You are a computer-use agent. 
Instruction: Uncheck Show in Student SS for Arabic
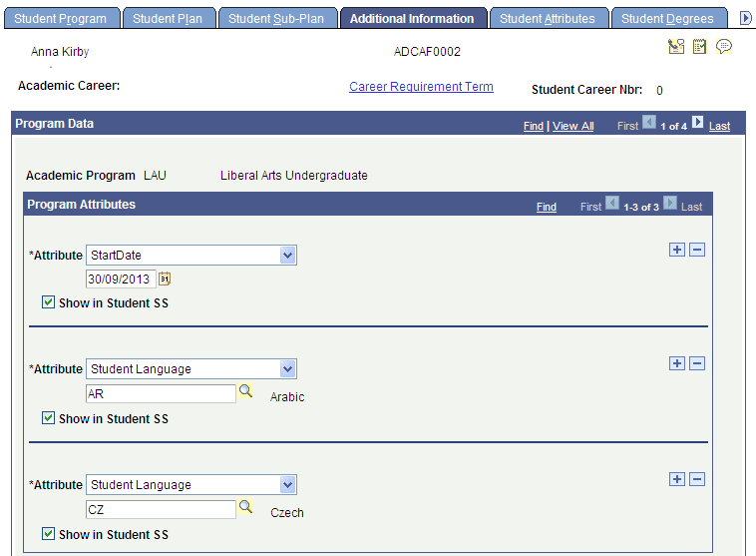click(x=48, y=418)
